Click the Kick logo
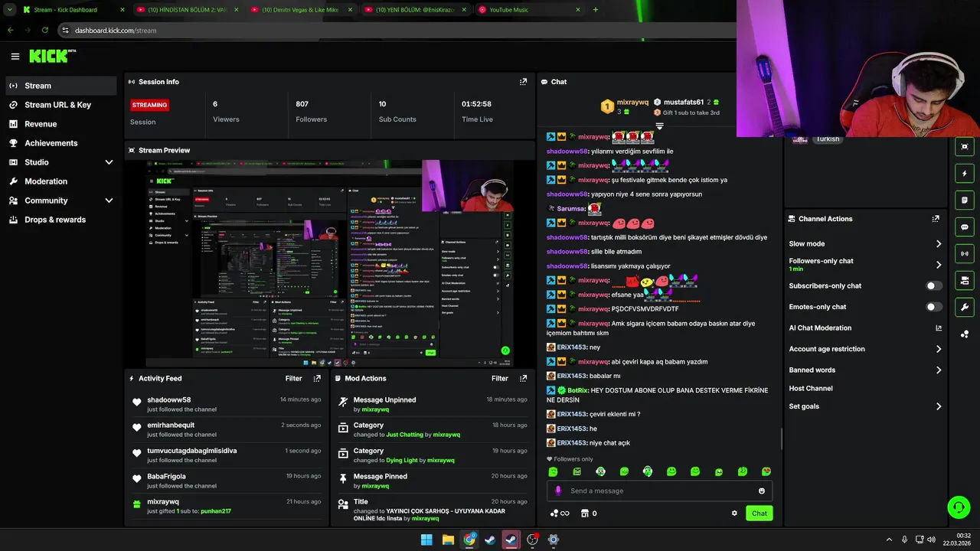 52,56
